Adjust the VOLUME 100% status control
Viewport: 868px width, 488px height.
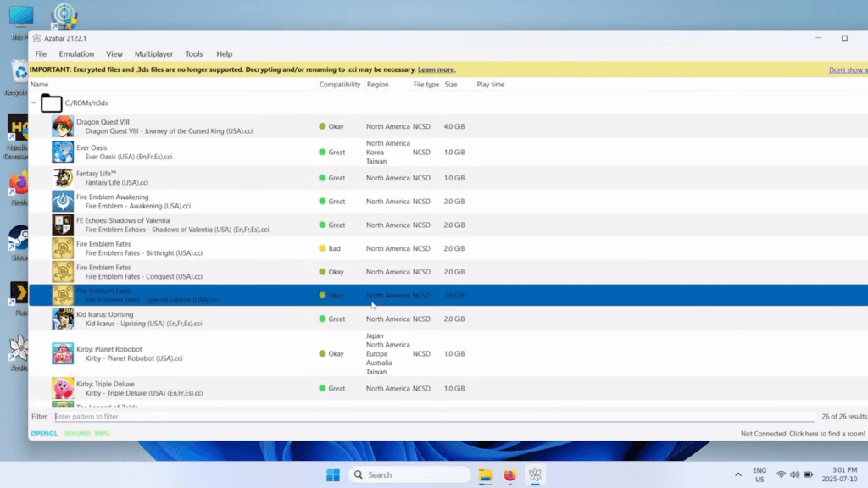point(87,434)
